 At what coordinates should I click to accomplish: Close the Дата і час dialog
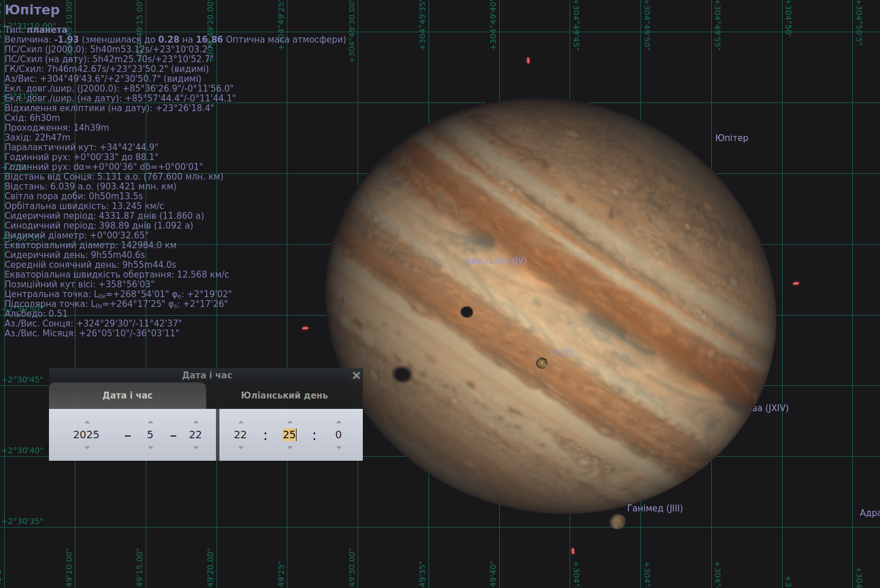pos(356,375)
